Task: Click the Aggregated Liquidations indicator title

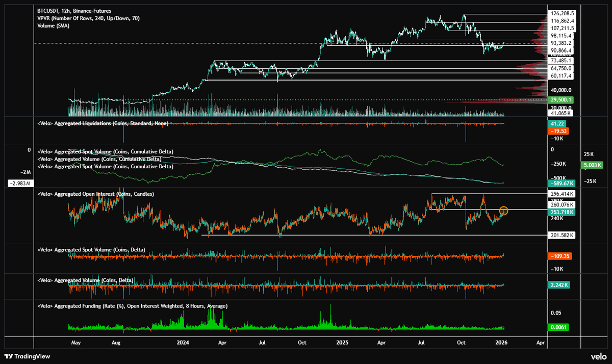Action: pyautogui.click(x=103, y=123)
